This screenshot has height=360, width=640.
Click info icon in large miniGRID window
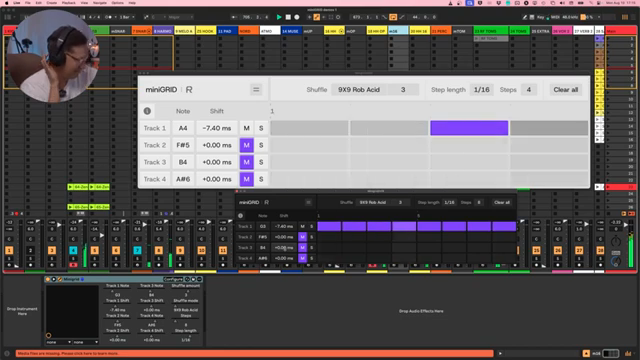147,111
